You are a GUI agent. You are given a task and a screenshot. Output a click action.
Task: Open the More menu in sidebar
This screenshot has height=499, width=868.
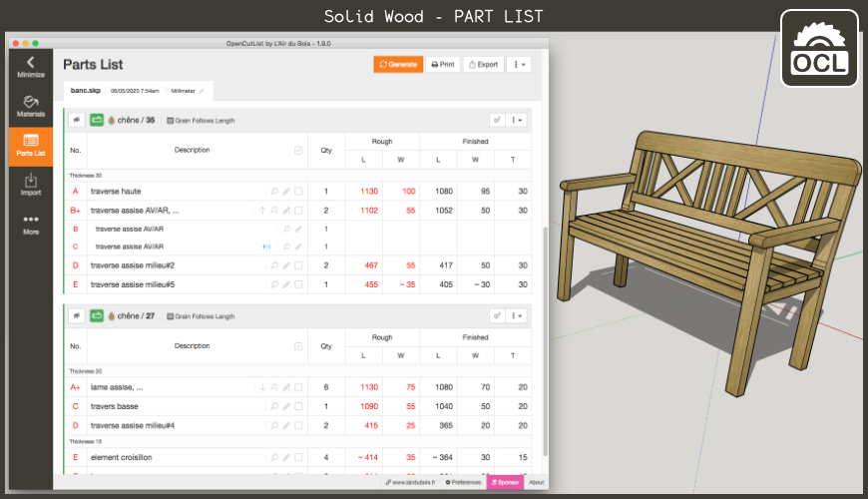pyautogui.click(x=30, y=225)
